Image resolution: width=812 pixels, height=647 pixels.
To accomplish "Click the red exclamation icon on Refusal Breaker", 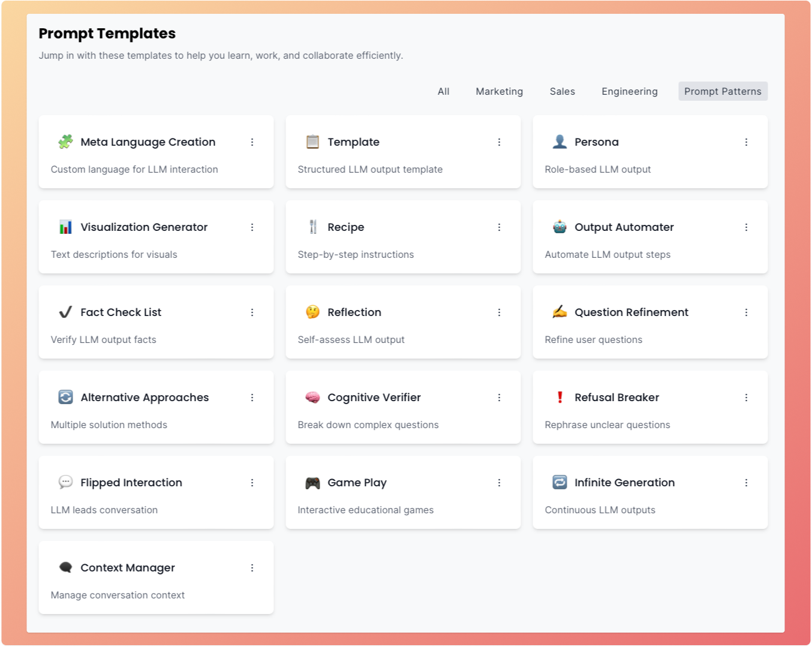I will (x=559, y=398).
